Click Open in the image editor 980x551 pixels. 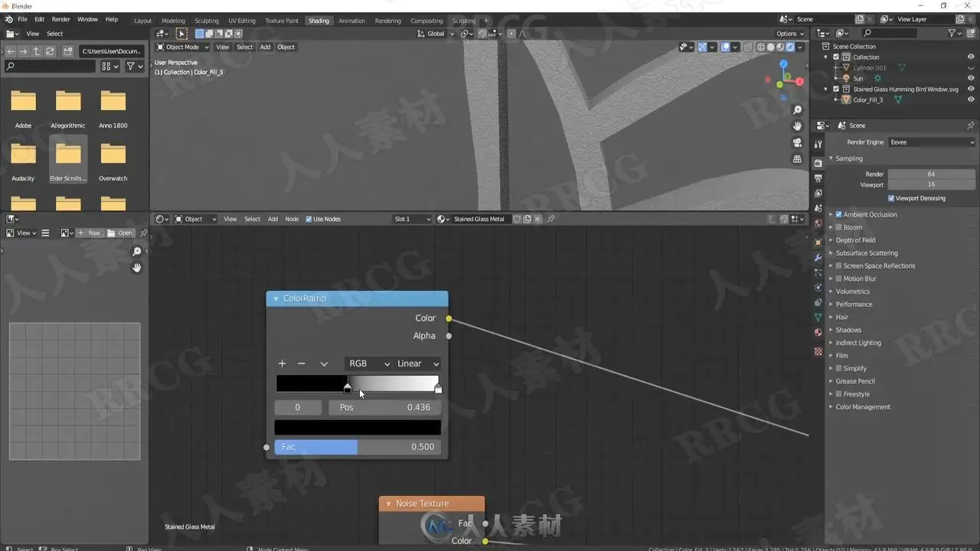pos(120,233)
